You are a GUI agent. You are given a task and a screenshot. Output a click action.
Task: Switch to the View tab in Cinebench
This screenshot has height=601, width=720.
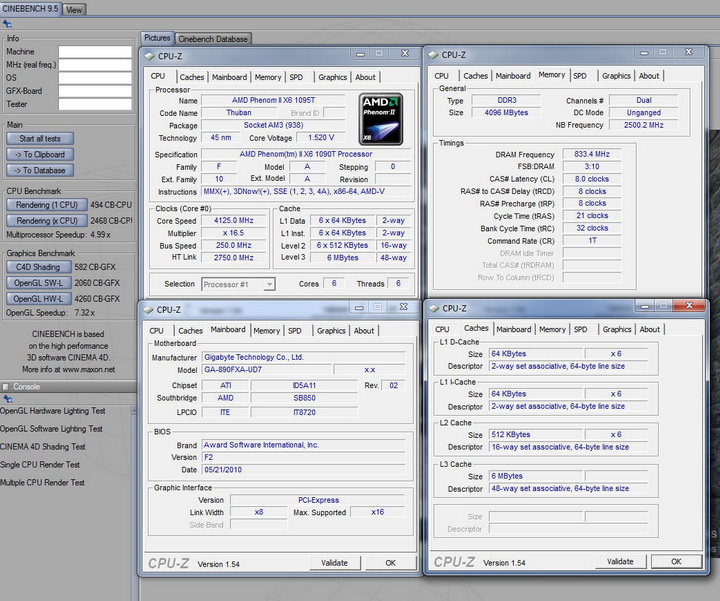(x=75, y=9)
